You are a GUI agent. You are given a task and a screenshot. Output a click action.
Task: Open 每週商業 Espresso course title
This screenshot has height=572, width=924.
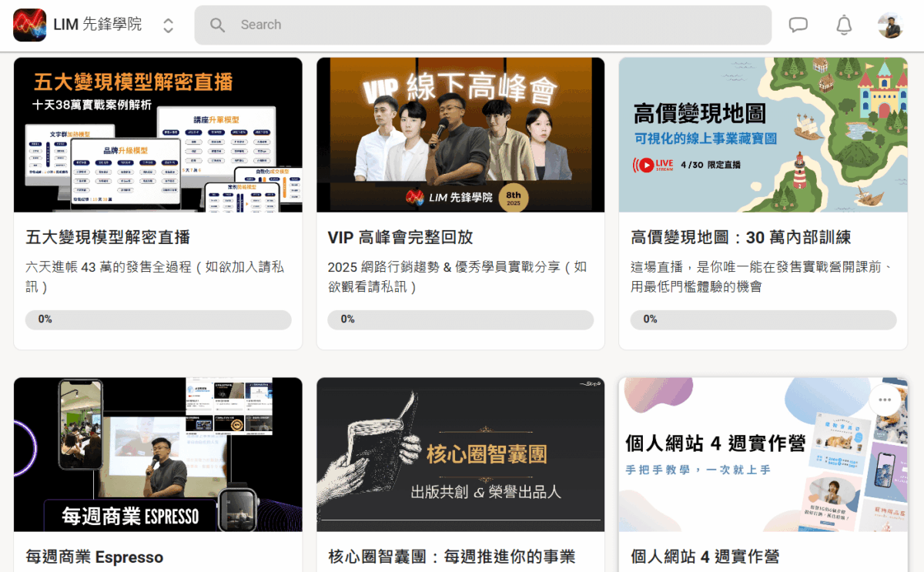pos(95,557)
